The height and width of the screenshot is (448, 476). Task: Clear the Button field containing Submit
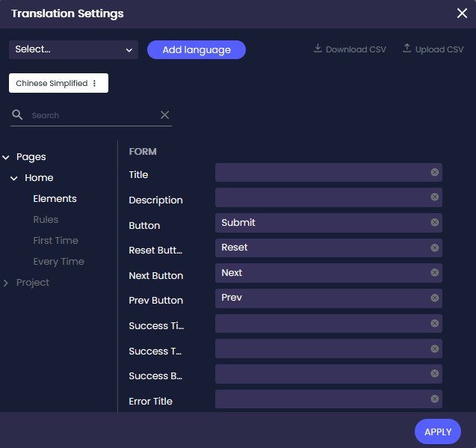click(x=434, y=222)
